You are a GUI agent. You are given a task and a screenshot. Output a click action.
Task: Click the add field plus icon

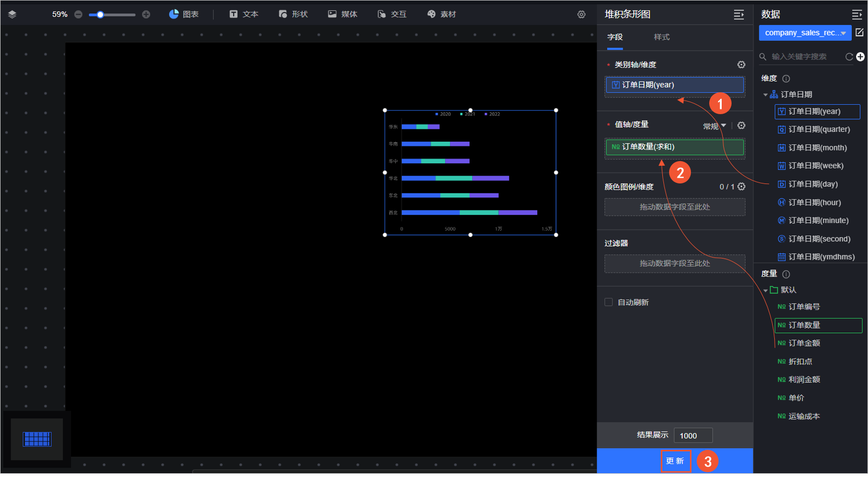click(x=861, y=56)
